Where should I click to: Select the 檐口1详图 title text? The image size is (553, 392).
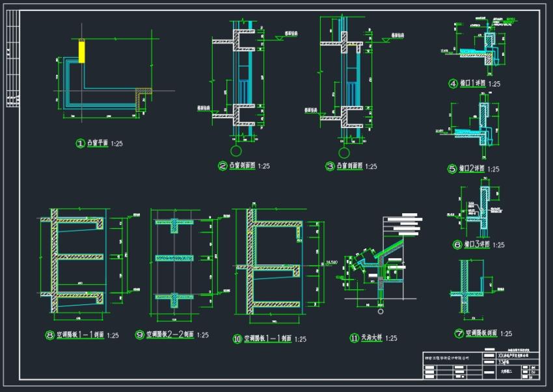pyautogui.click(x=472, y=84)
